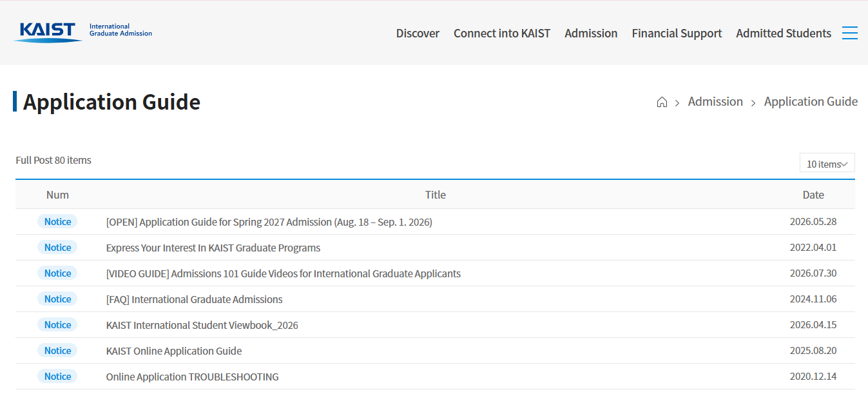
Task: Click the Num column header
Action: (57, 195)
